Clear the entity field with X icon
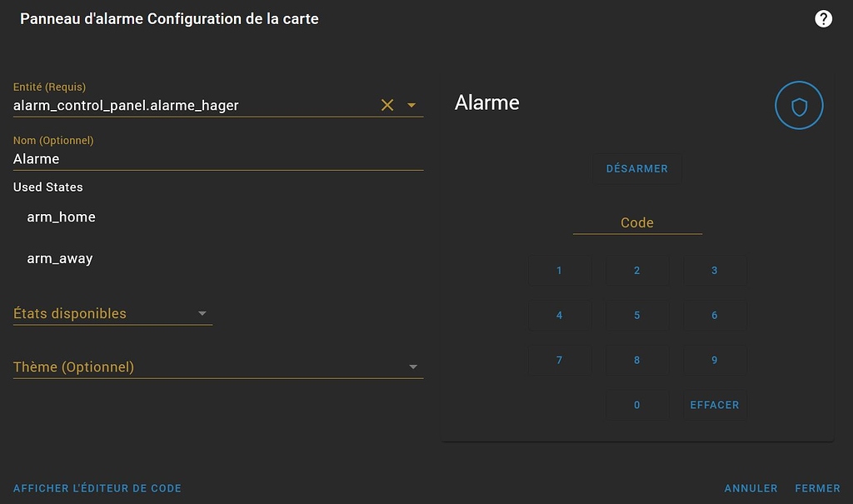The width and height of the screenshot is (853, 504). [387, 105]
